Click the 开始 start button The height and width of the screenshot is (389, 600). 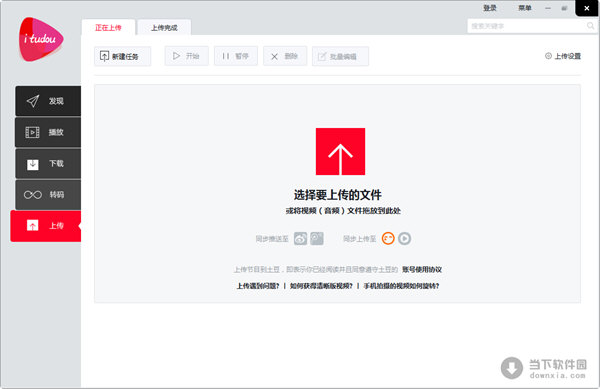186,56
